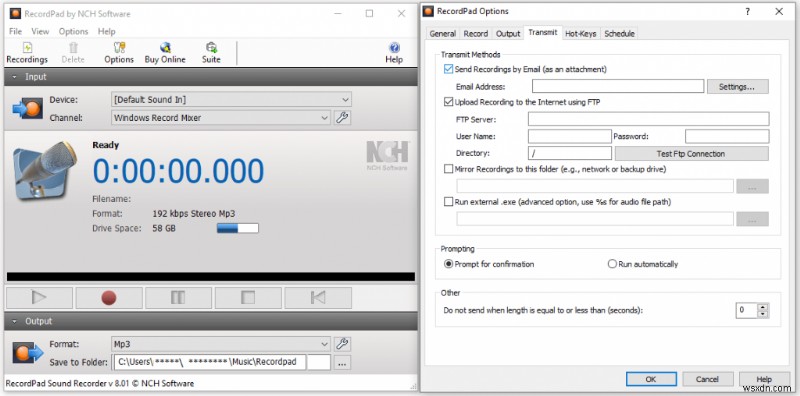Open format settings wrench beside Mp3
The width and height of the screenshot is (800, 396).
(x=342, y=344)
